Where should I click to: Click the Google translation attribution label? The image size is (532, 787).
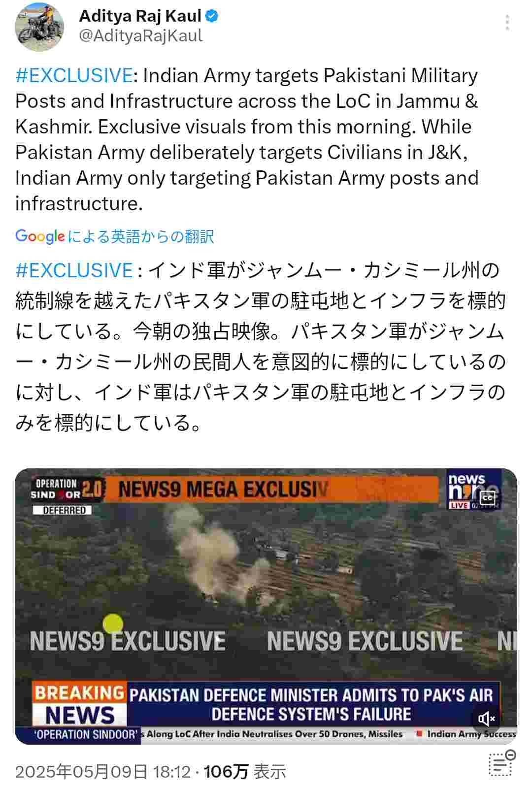(115, 236)
